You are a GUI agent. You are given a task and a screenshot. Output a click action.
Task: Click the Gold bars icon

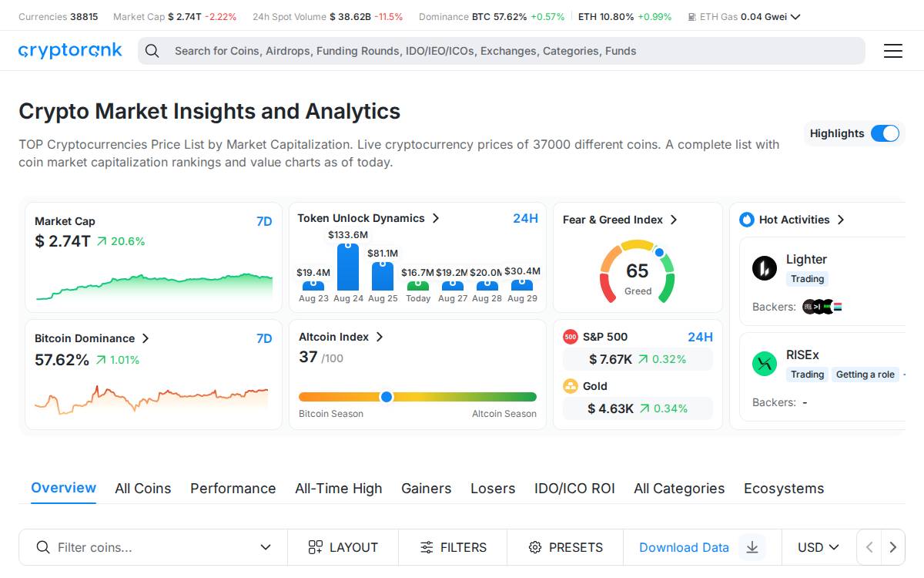(x=570, y=386)
